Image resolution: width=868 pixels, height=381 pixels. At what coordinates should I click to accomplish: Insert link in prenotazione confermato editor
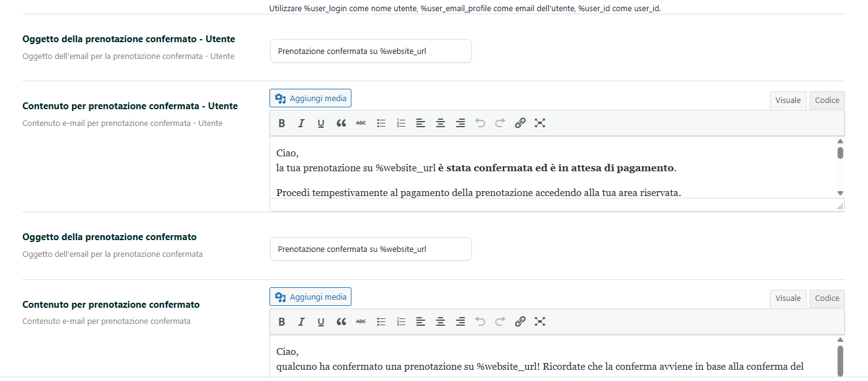pos(520,321)
